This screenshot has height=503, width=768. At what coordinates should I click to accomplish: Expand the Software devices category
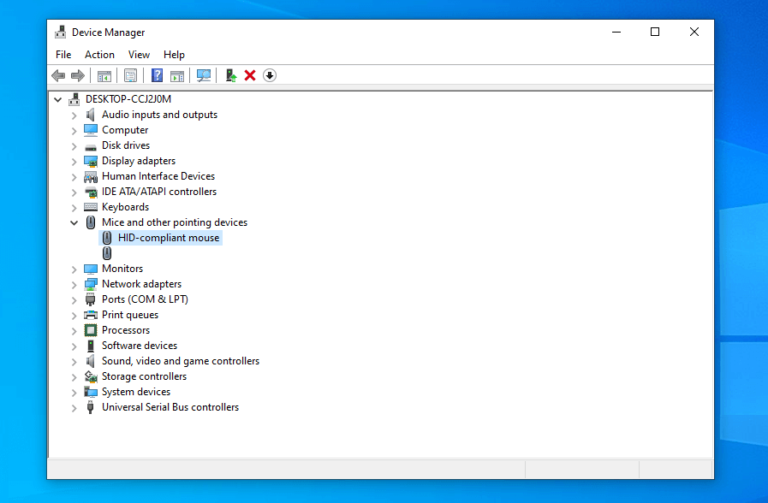click(74, 346)
